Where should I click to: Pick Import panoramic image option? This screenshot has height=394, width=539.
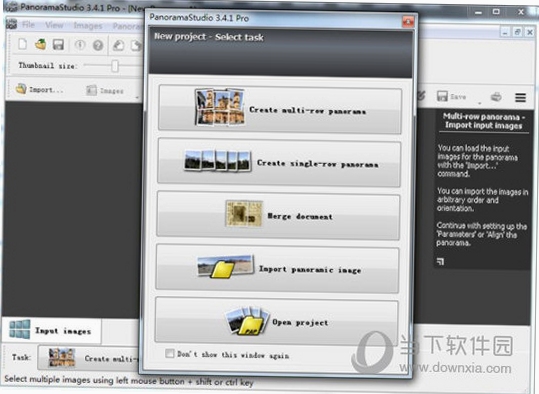[x=277, y=269]
